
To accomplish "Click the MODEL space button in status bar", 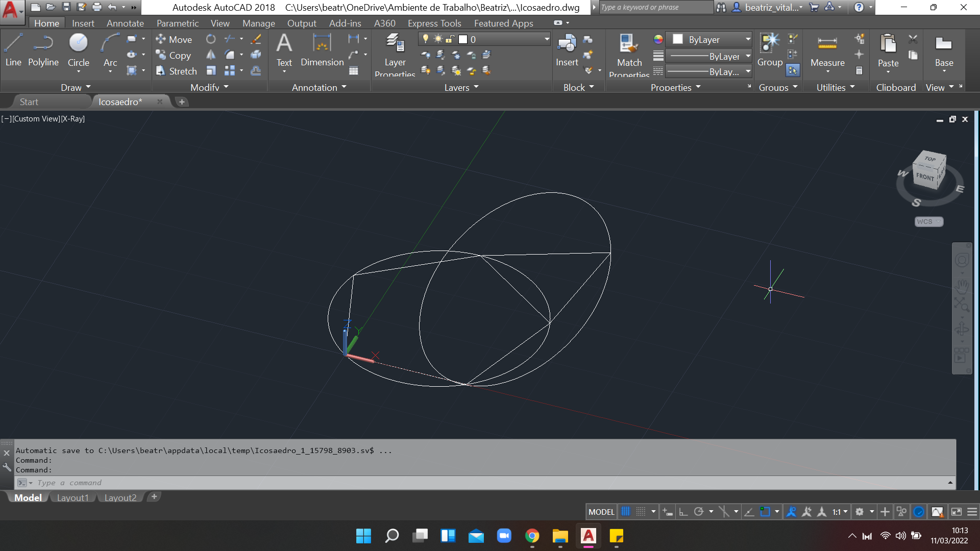I will click(x=601, y=512).
